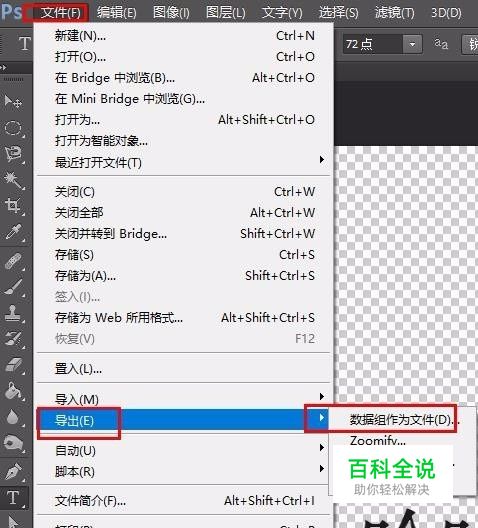Image resolution: width=478 pixels, height=528 pixels.
Task: Select the Pen tool
Action: click(x=13, y=471)
